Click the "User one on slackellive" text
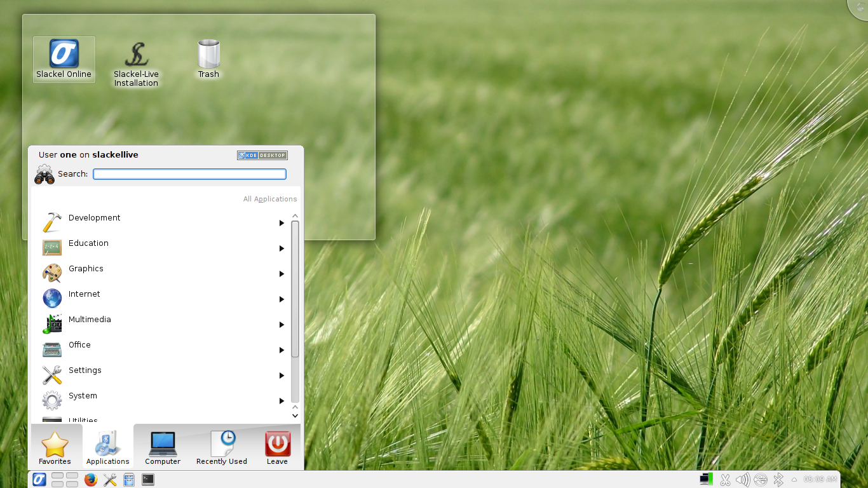The image size is (868, 488). (88, 154)
